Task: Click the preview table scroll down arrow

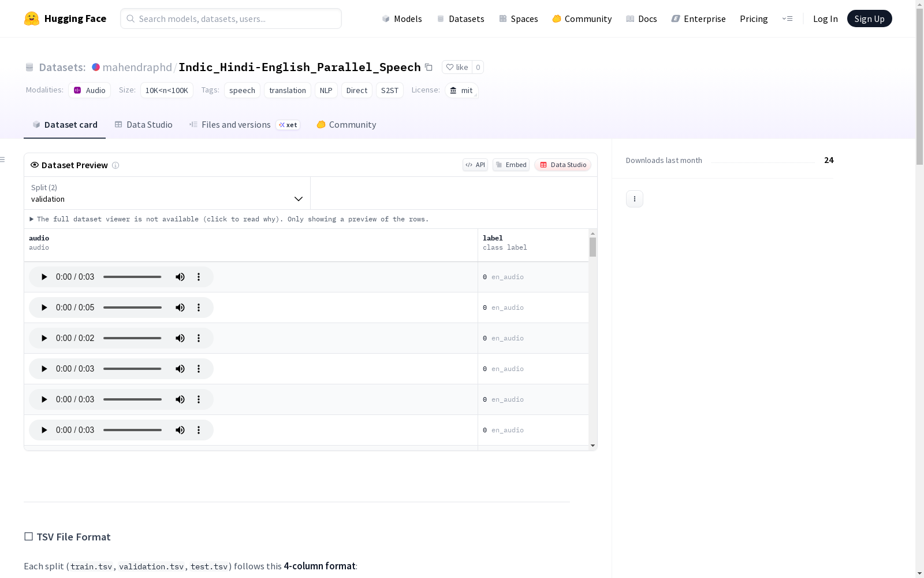Action: (593, 446)
